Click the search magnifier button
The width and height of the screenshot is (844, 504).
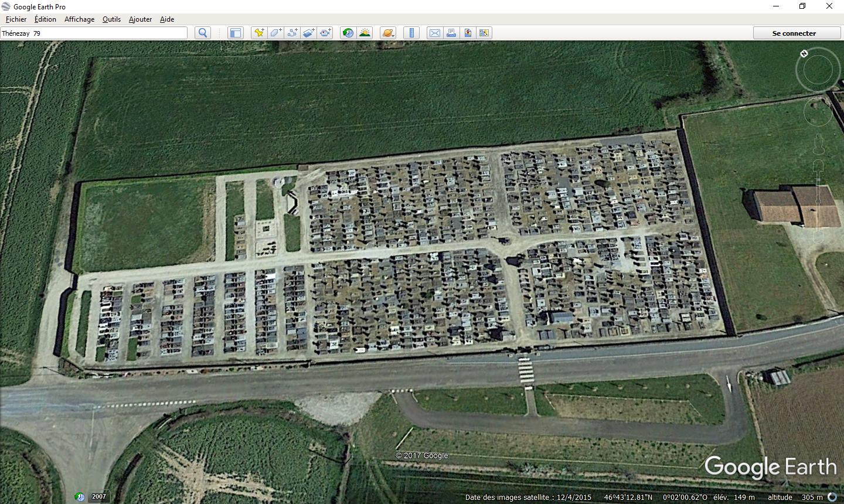203,33
